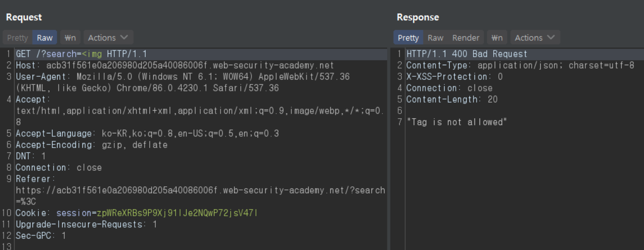The height and width of the screenshot is (250, 644).
Task: Select the Raw tab in the Request pane
Action: (45, 38)
